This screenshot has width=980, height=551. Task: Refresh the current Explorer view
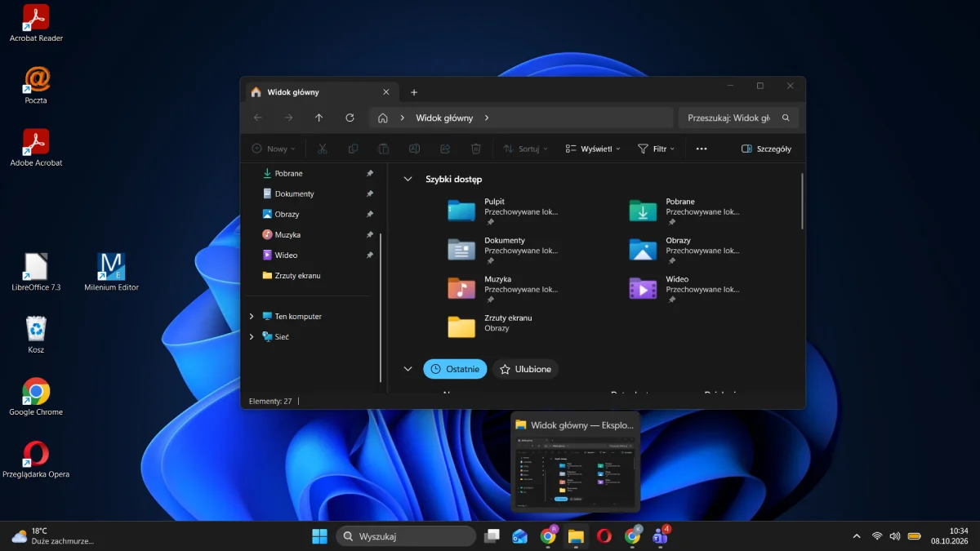(350, 118)
